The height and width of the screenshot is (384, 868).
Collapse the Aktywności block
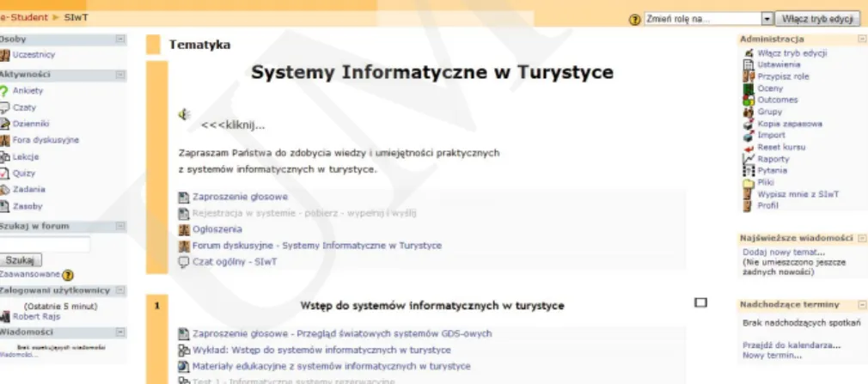coord(120,74)
